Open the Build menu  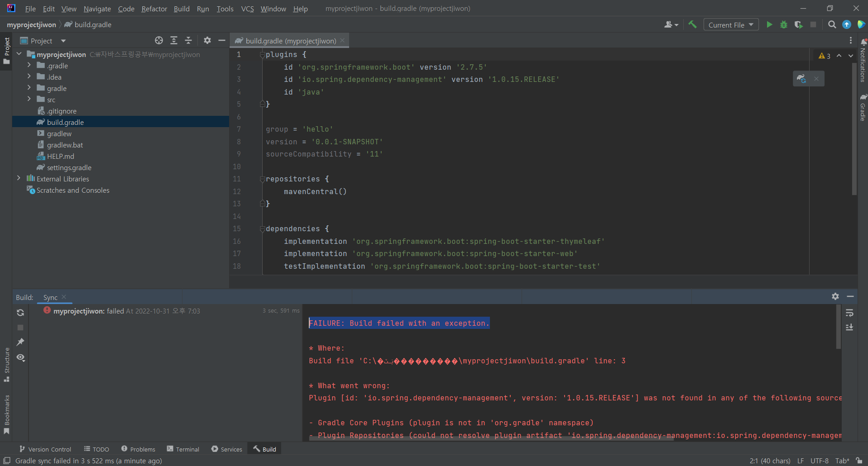(x=182, y=9)
